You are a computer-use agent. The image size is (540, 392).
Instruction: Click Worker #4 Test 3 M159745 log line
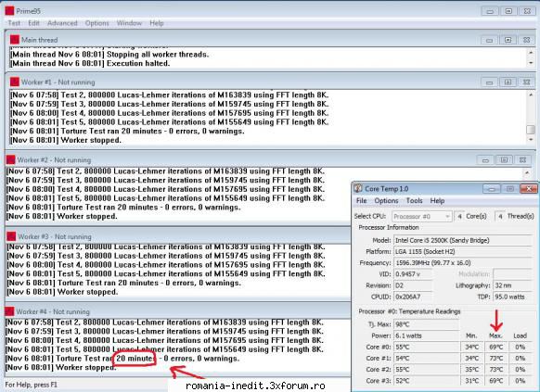pos(164,332)
